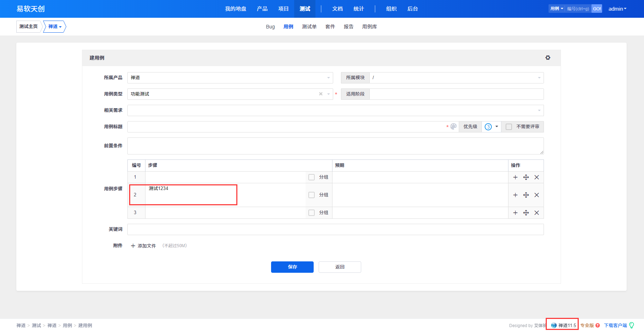Click the 易软天创 logo

pos(31,9)
